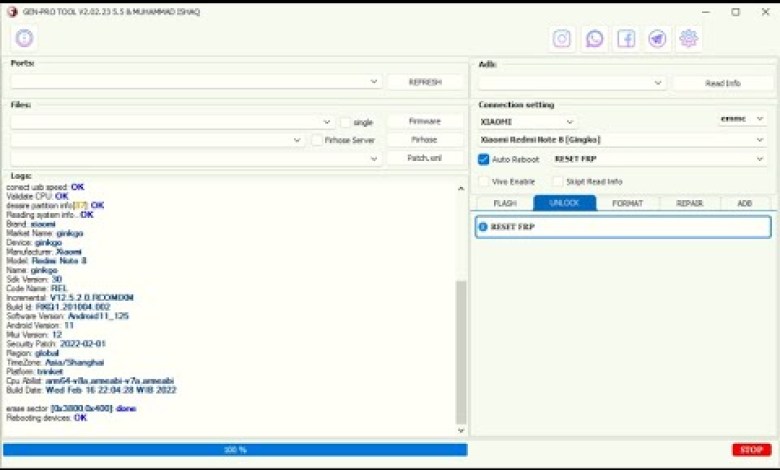Toggle the Skipt Read Info checkbox
This screenshot has width=780, height=470.
[x=558, y=182]
